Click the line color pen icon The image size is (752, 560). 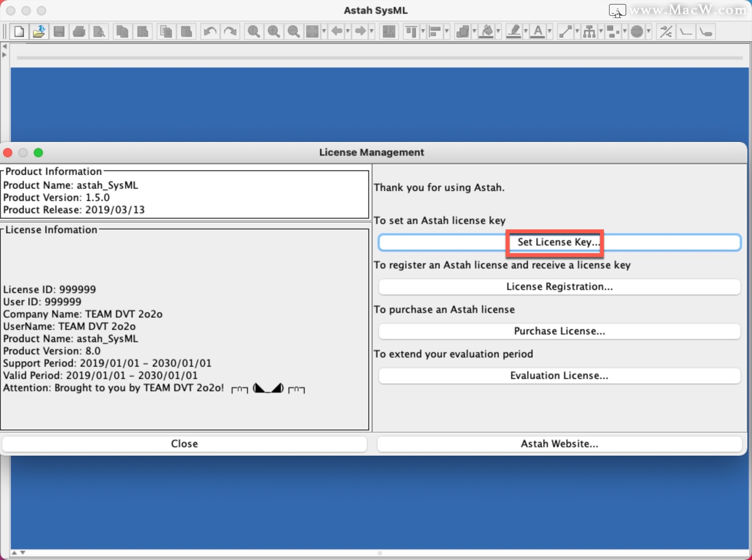tap(514, 31)
